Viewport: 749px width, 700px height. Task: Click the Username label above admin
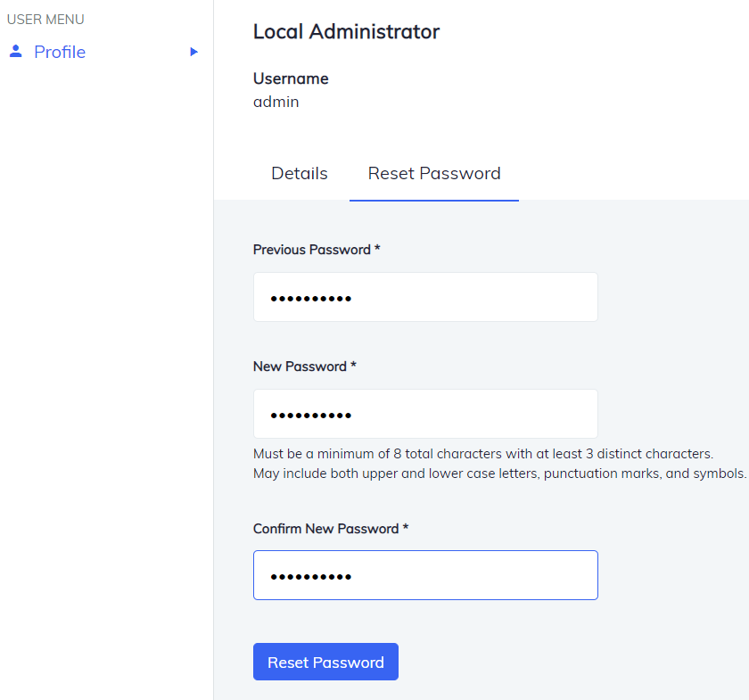pos(291,78)
